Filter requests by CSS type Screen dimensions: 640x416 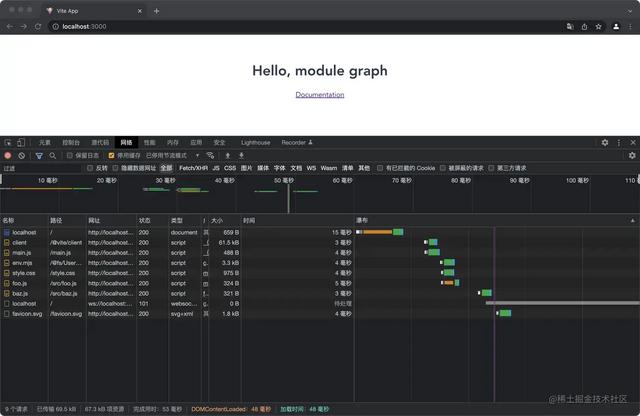tap(230, 168)
